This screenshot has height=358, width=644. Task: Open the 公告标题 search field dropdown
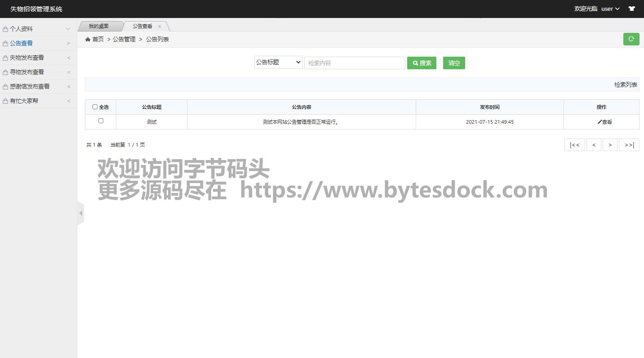[x=278, y=63]
